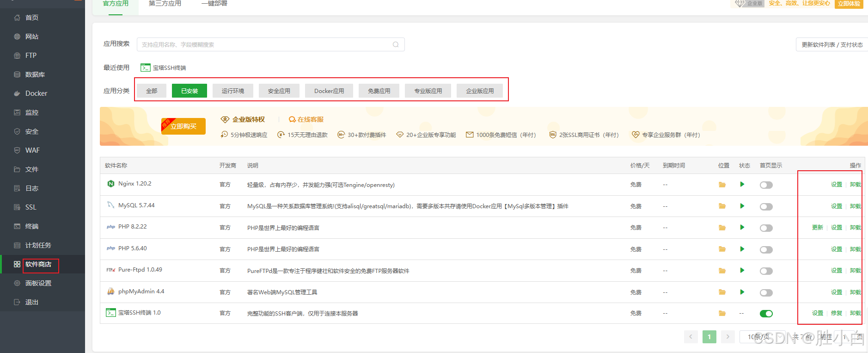Select the 运行环境 category filter
Screen dimensions: 868x353
[233, 91]
